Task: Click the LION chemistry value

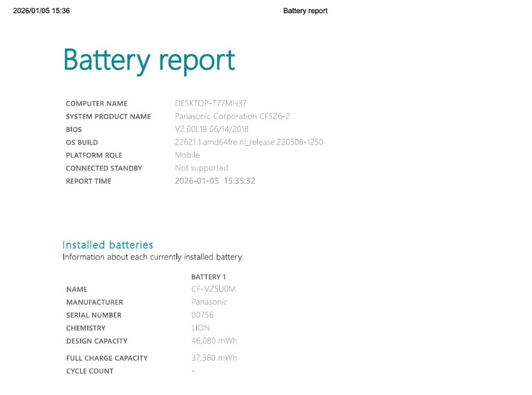Action: coord(200,328)
